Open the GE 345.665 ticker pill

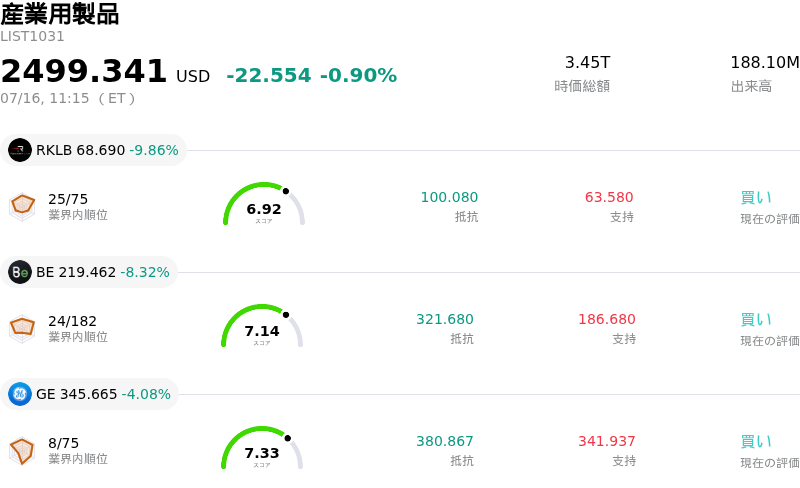point(89,394)
